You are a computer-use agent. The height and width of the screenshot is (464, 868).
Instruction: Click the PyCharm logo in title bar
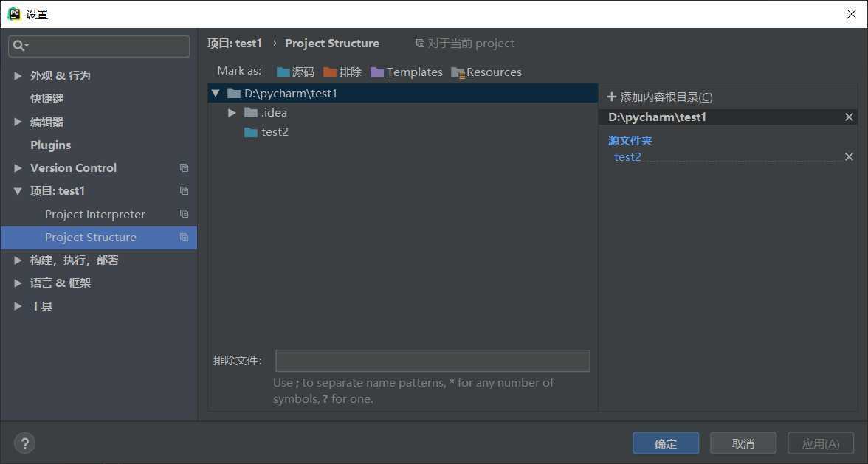tap(15, 14)
